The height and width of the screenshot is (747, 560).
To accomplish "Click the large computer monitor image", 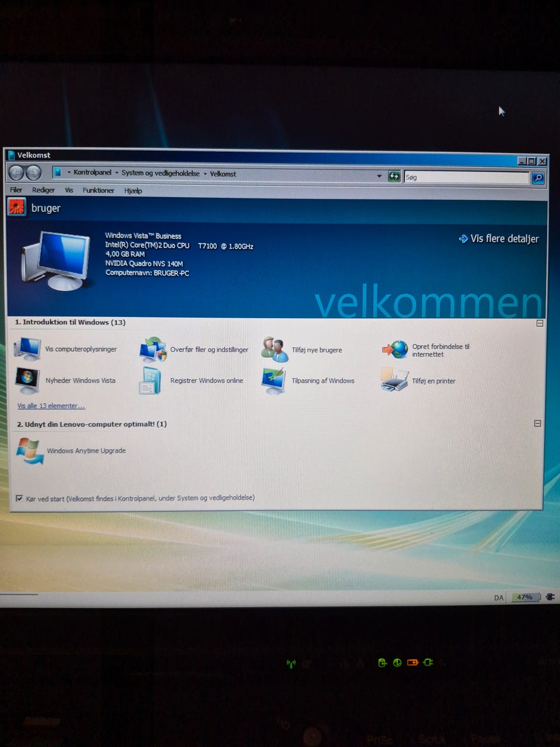I will 57,260.
